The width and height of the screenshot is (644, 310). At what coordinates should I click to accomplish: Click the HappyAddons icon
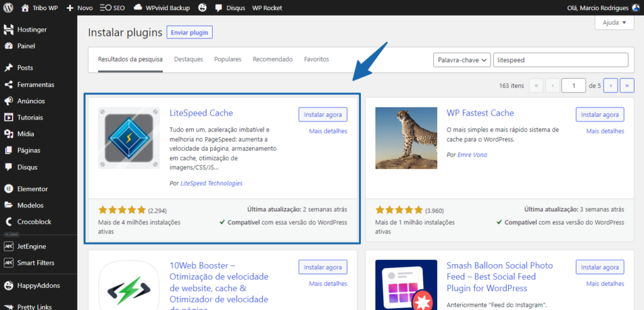(9, 285)
